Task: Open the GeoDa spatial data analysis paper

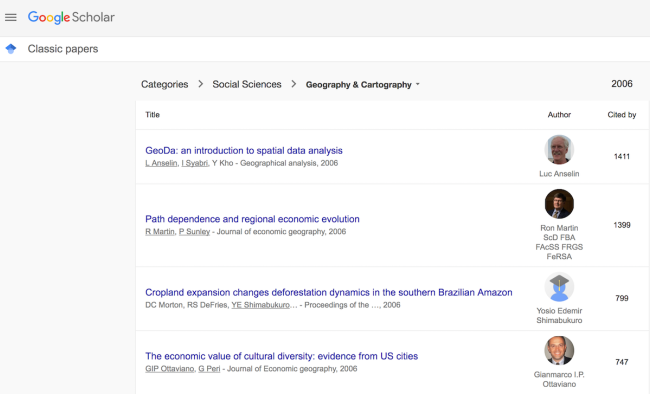Action: click(244, 151)
